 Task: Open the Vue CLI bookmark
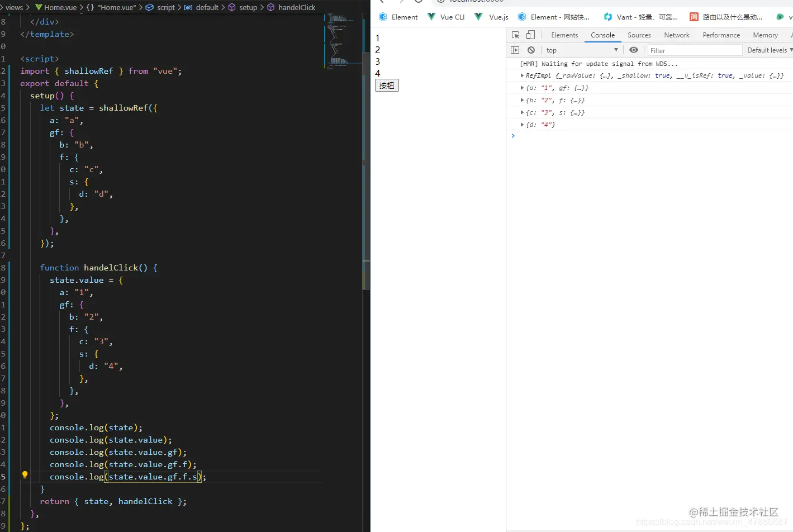tap(446, 17)
